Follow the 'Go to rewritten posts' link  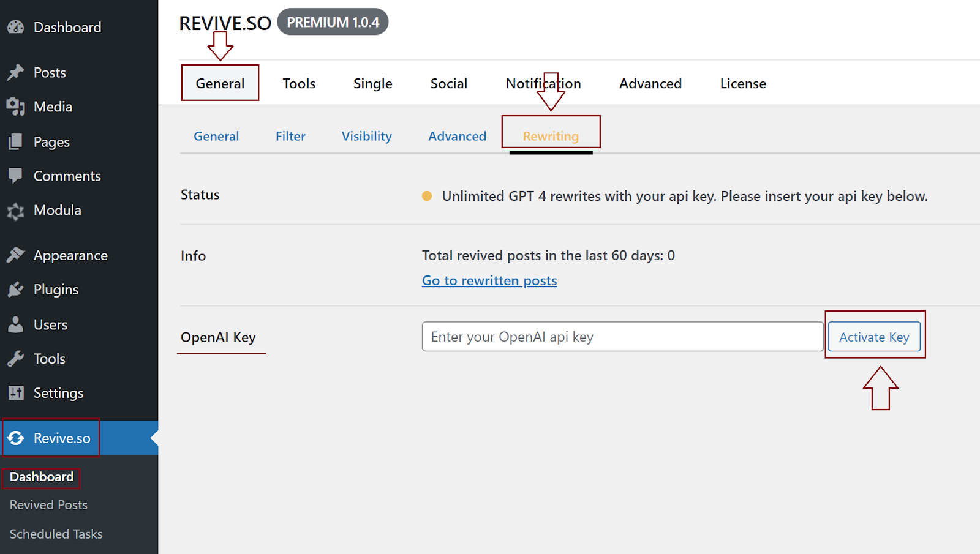[489, 281]
